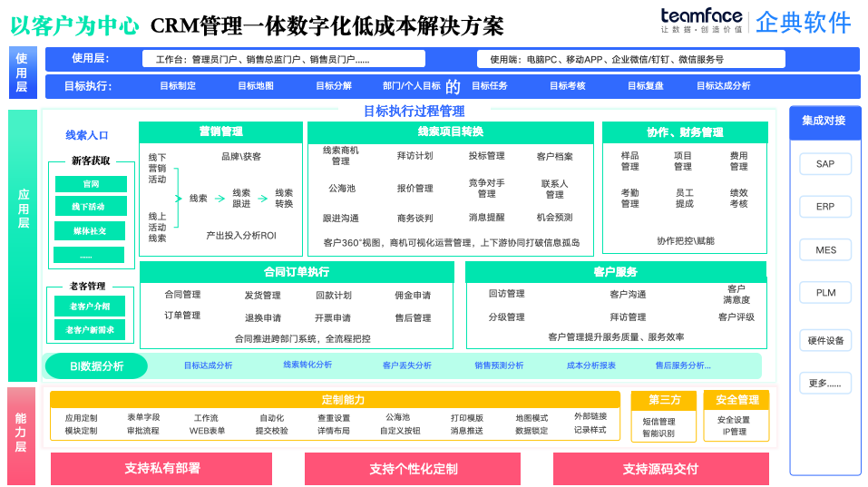
Task: Click the 线下活动 green button
Action: pyautogui.click(x=91, y=207)
